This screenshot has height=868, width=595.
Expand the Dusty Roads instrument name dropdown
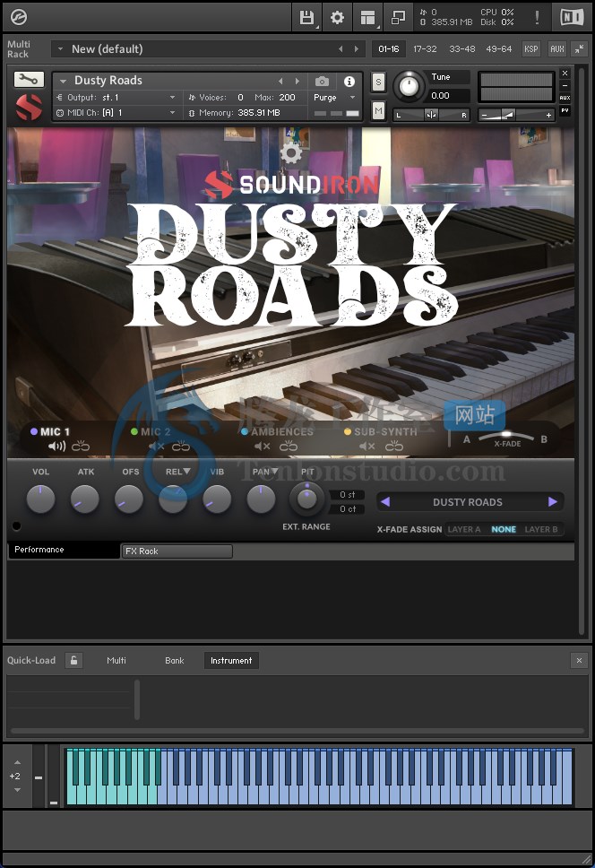63,82
